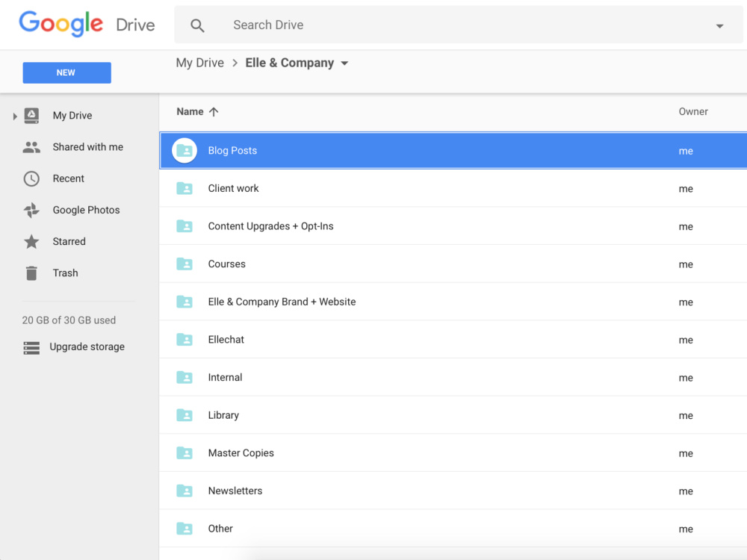Click the search magnifier icon
Image resolution: width=747 pixels, height=560 pixels.
coord(197,25)
